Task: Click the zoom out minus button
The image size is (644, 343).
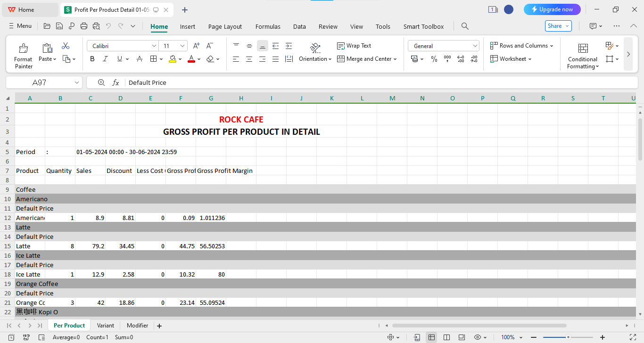Action: (x=534, y=337)
